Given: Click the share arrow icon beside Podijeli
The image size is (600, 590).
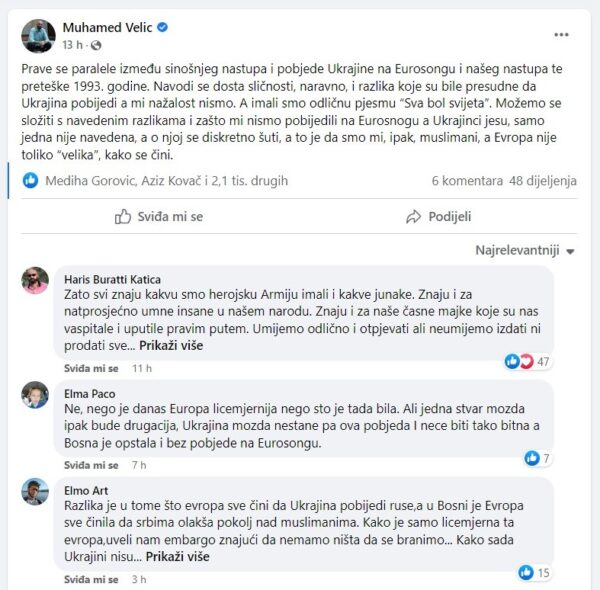Looking at the screenshot, I should (x=413, y=217).
